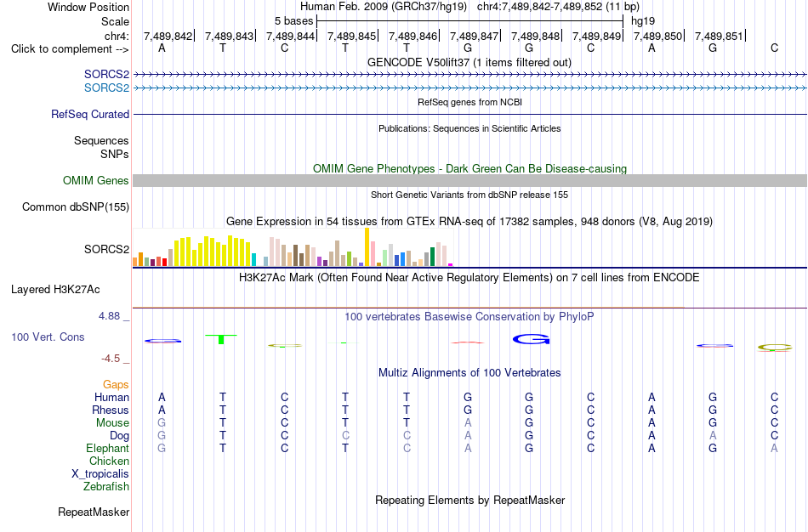The height and width of the screenshot is (532, 808).
Task: Click the large blue G conservation logo
Action: pos(532,339)
